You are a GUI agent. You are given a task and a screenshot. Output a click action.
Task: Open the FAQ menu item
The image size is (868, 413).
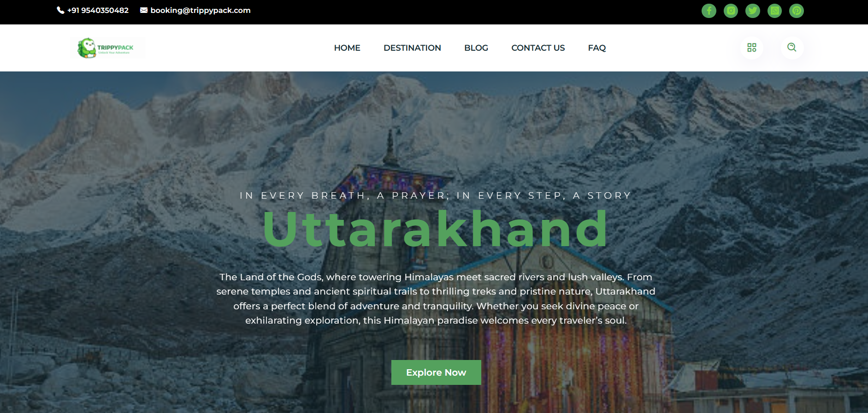597,48
